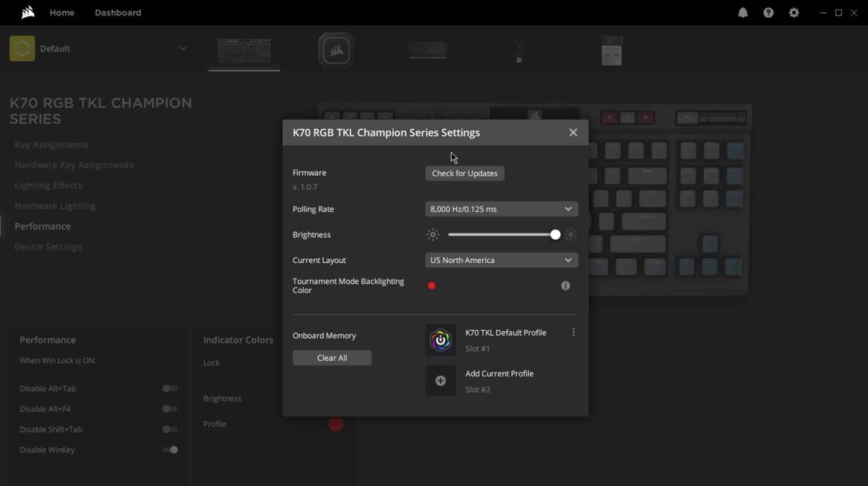Click the brightness slider handle
868x486 pixels.
pos(555,235)
